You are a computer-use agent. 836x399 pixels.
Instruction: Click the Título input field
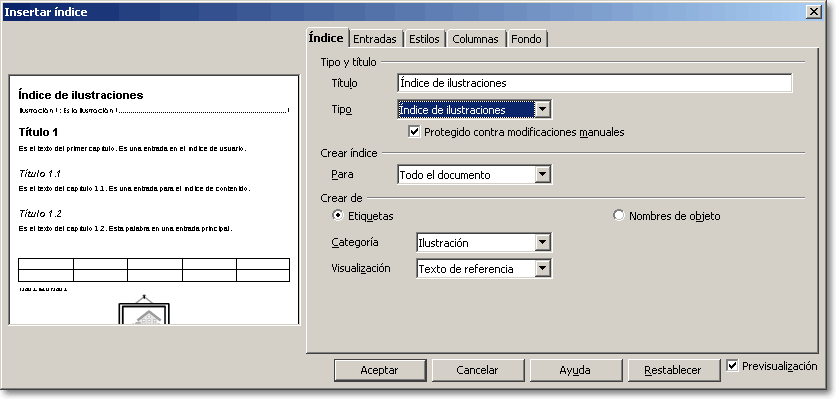(x=594, y=83)
